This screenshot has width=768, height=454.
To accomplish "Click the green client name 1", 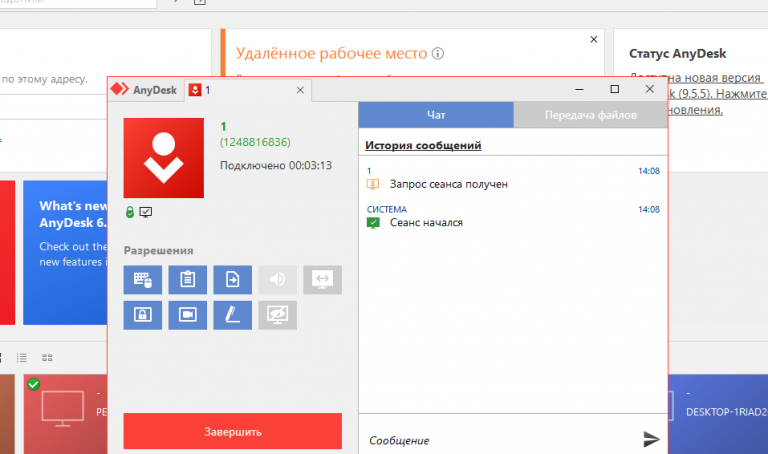I will (223, 127).
